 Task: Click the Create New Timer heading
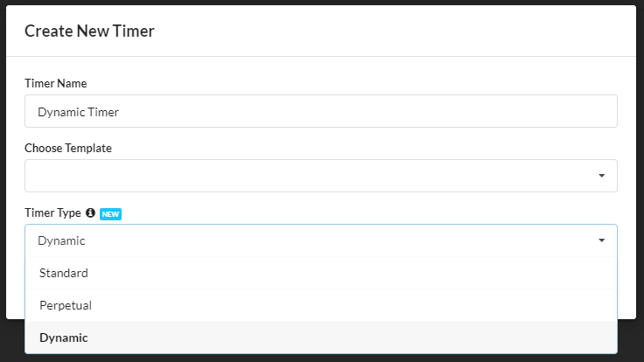(x=89, y=31)
